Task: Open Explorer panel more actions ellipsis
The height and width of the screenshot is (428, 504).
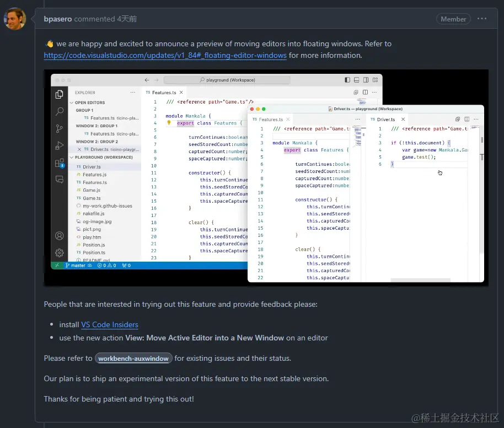Action: pos(133,93)
